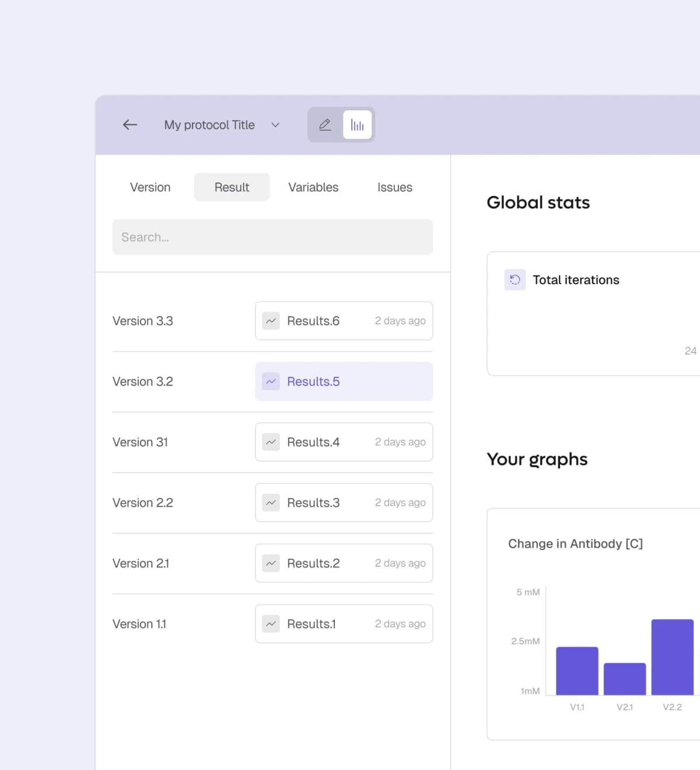
Task: Select the Result tab
Action: pyautogui.click(x=232, y=187)
